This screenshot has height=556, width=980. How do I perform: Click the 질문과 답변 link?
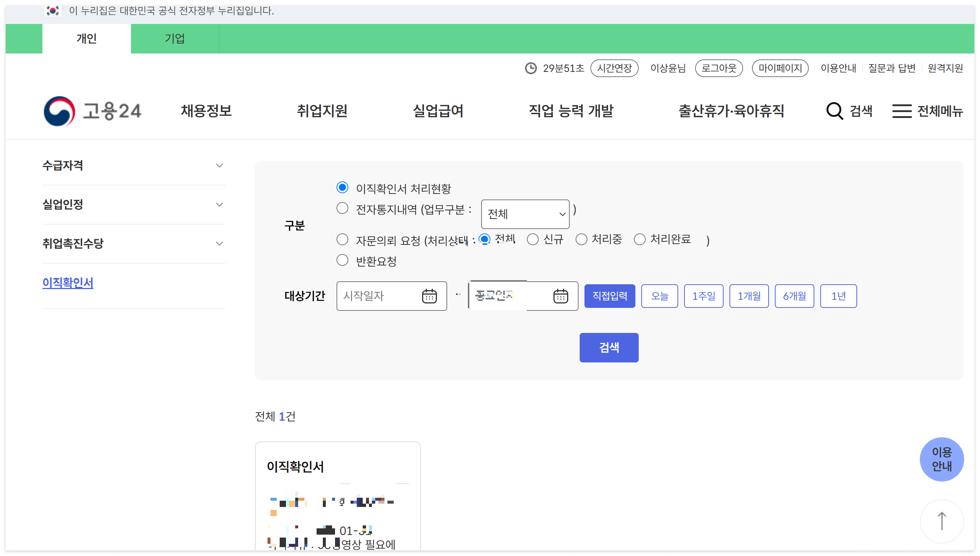tap(892, 68)
